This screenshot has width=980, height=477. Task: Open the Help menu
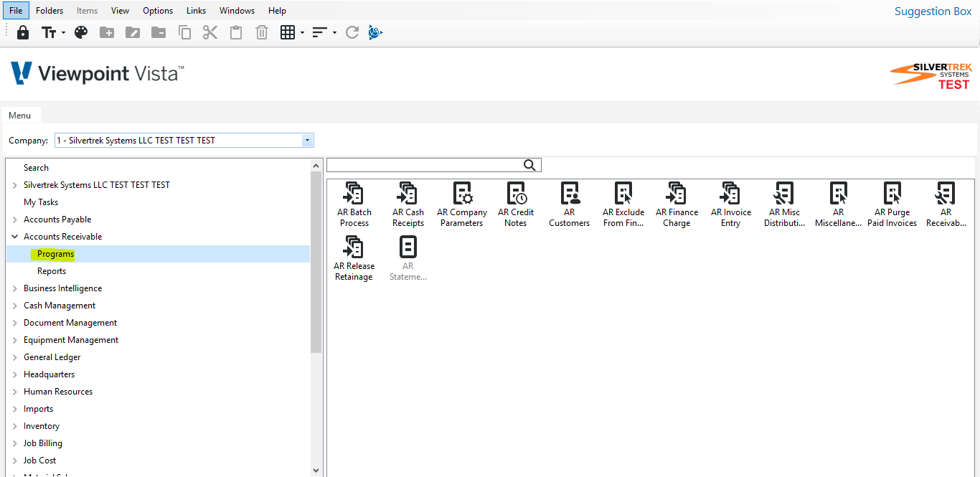click(277, 11)
